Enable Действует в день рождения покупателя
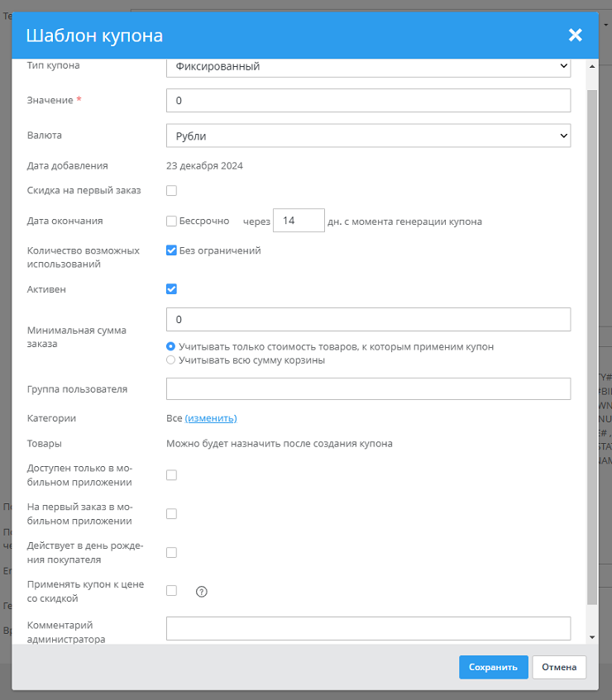The width and height of the screenshot is (612, 700). (x=172, y=553)
